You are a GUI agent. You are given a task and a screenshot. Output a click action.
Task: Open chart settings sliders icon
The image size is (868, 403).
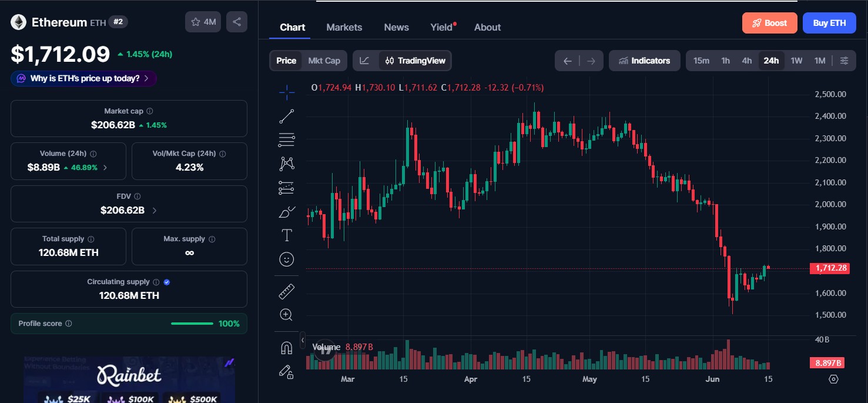pyautogui.click(x=844, y=61)
